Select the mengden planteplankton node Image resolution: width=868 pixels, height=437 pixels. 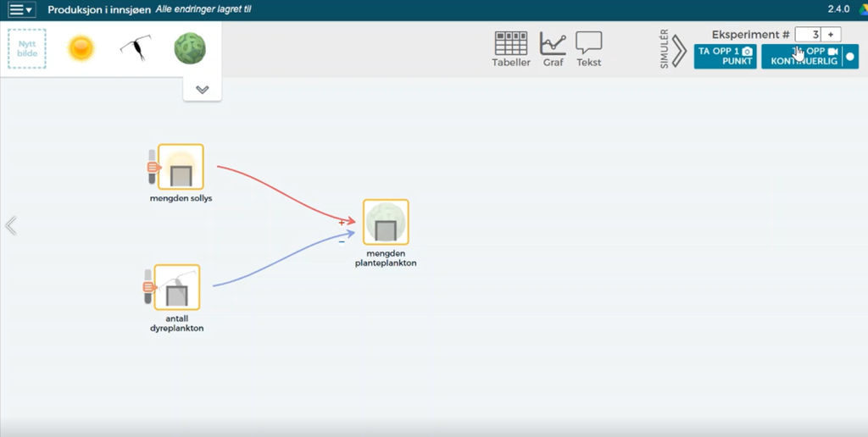pyautogui.click(x=386, y=223)
